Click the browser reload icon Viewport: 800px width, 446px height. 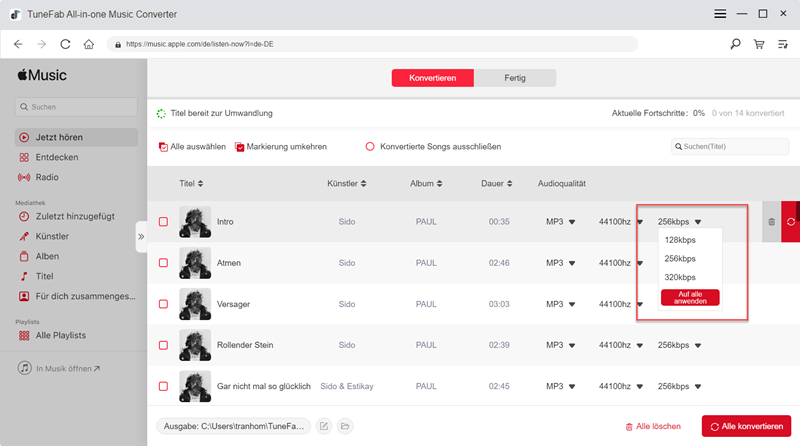pos(66,44)
